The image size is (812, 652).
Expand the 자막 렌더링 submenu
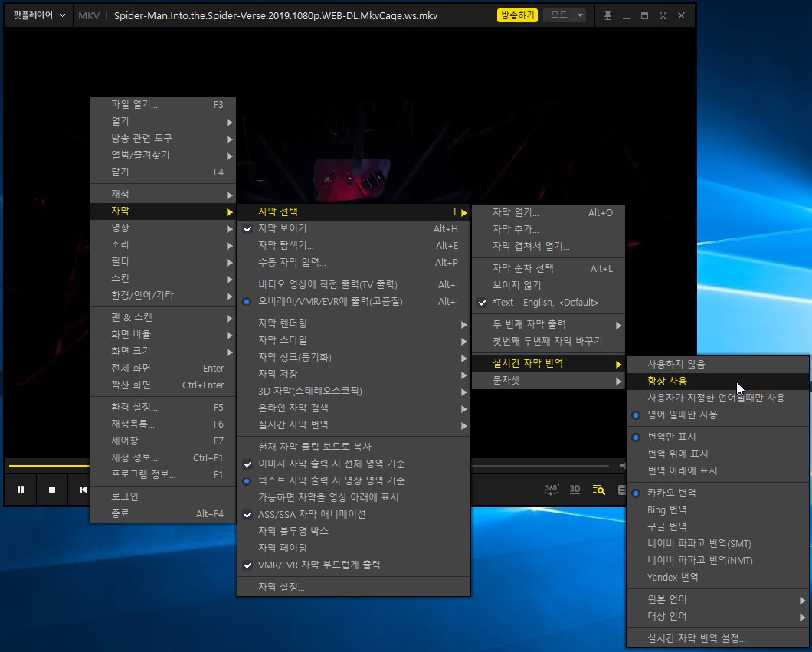354,323
